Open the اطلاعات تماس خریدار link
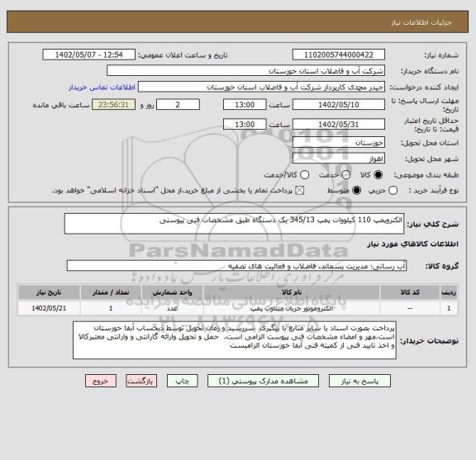The height and width of the screenshot is (460, 476). [102, 88]
